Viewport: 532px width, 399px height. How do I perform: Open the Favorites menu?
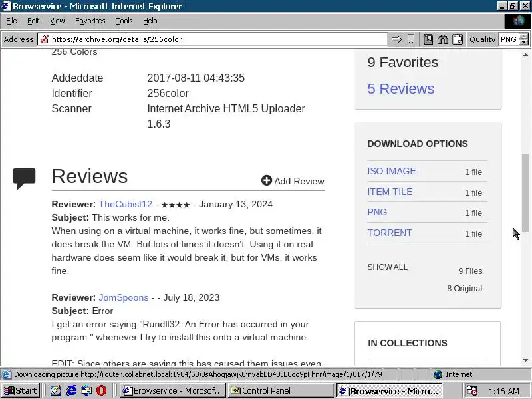(x=90, y=21)
